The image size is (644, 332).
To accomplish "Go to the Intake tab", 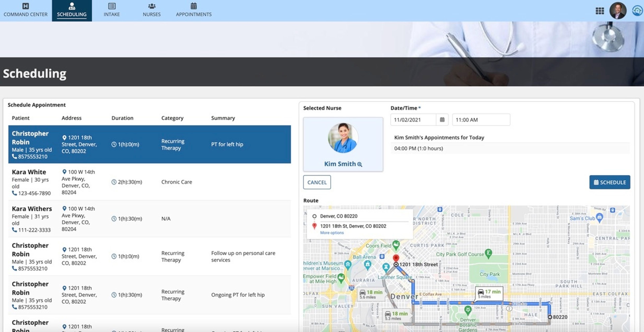I will pos(112,10).
